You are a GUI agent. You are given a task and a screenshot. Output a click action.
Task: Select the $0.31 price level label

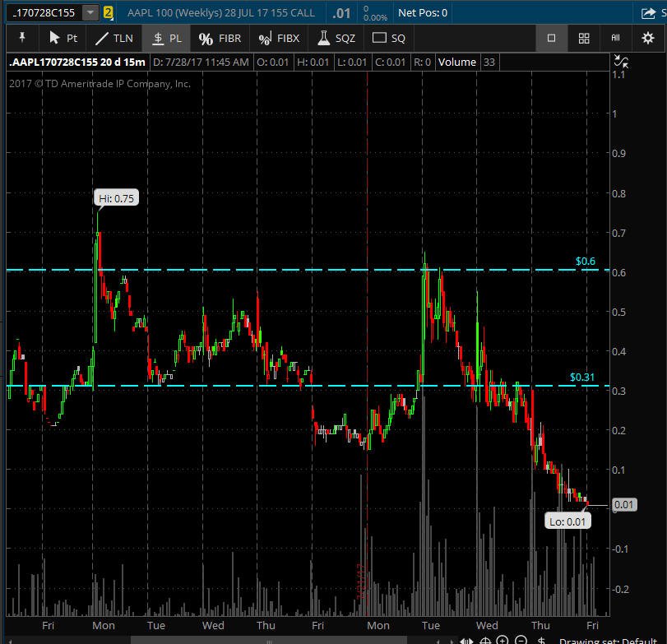[582, 377]
